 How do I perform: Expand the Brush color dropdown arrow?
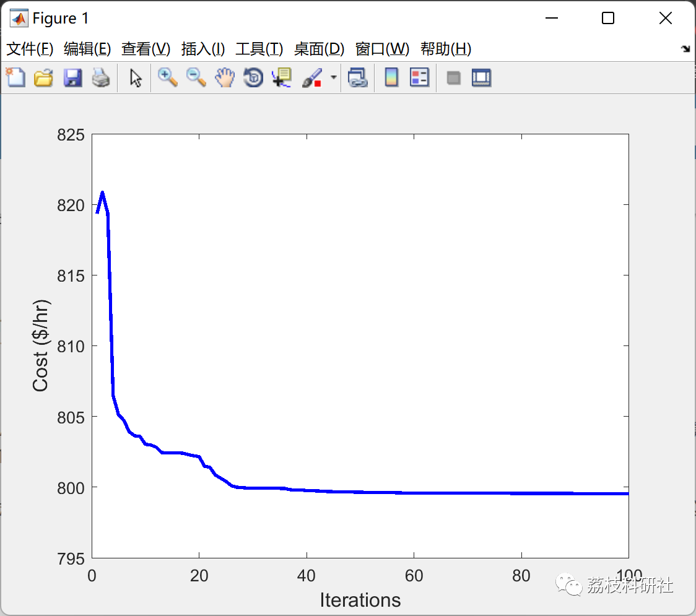333,77
